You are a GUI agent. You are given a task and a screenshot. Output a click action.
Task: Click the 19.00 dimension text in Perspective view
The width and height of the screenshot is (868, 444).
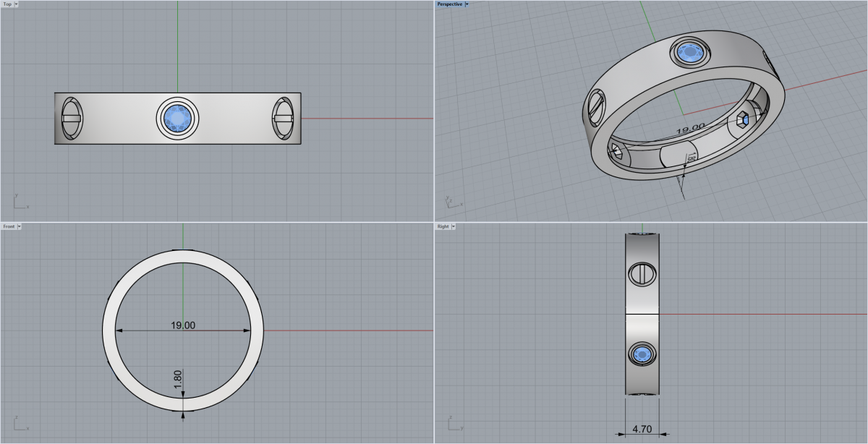[691, 130]
